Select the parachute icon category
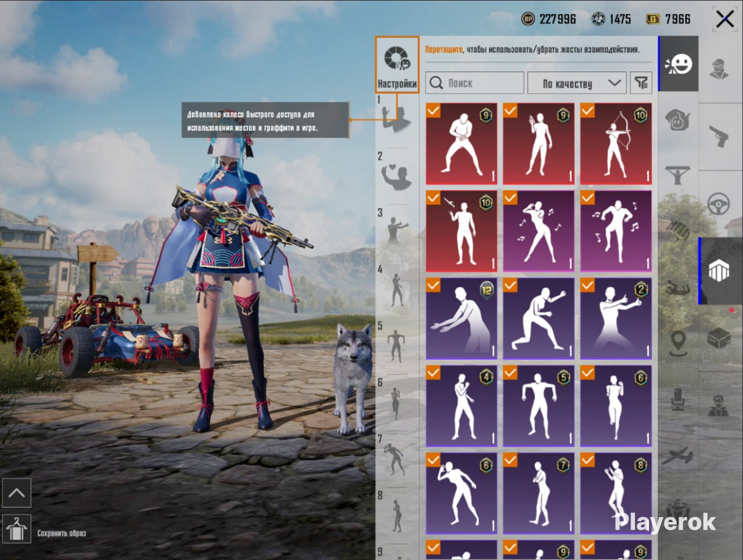This screenshot has height=560, width=743. click(x=678, y=231)
